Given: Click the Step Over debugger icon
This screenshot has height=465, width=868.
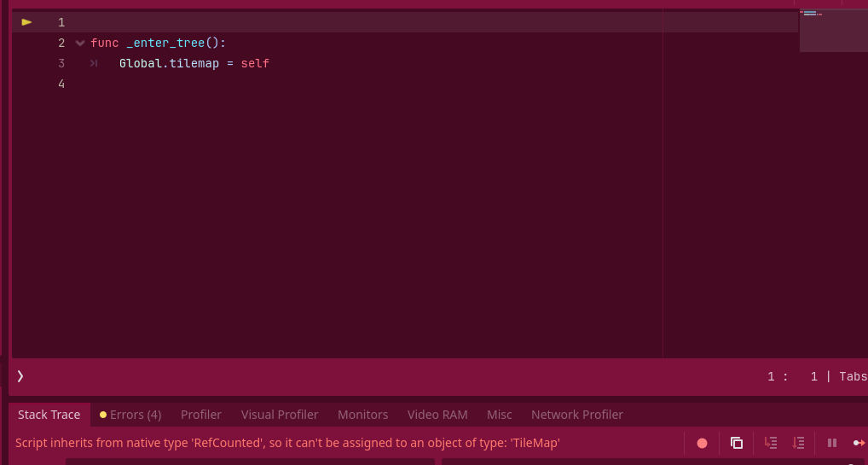Looking at the screenshot, I should (798, 443).
